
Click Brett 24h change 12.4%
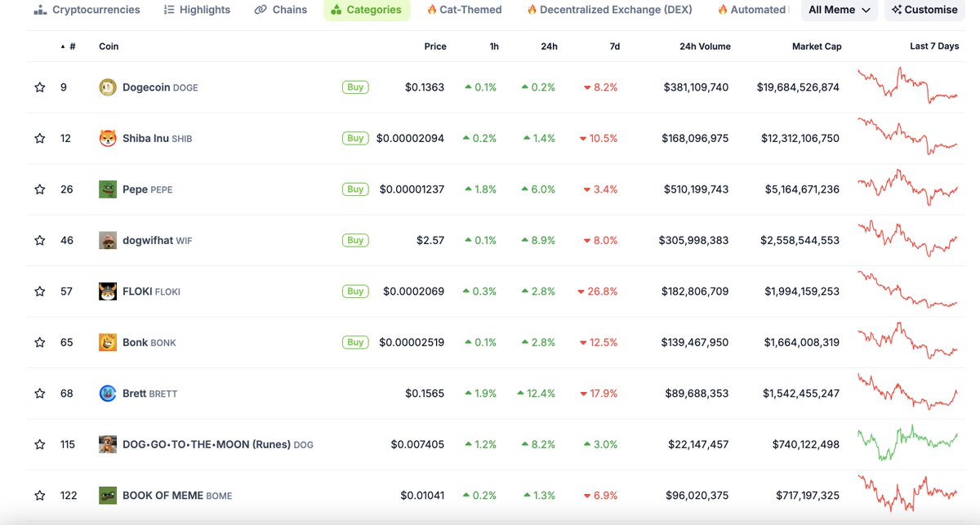536,394
